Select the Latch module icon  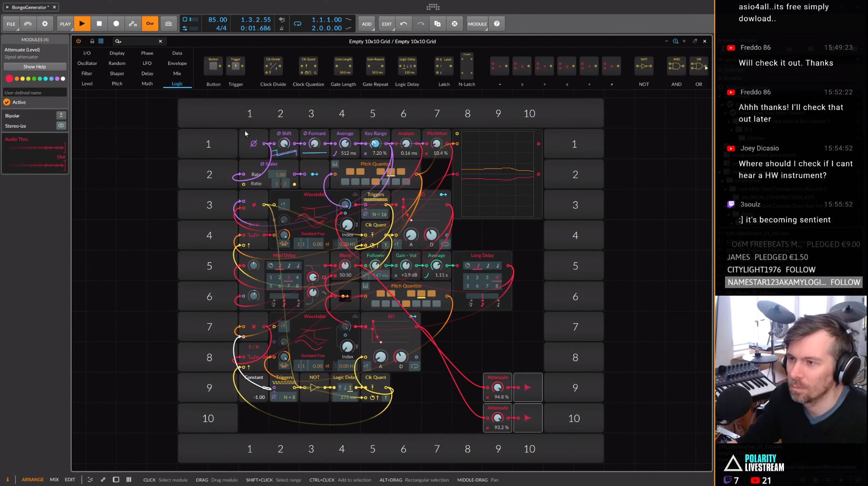coord(444,66)
